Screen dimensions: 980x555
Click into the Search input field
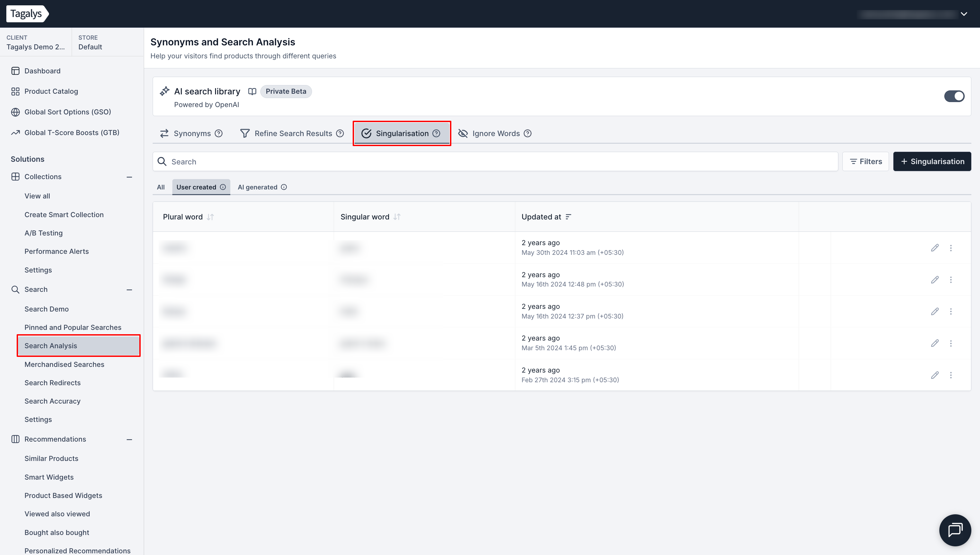[x=495, y=162]
